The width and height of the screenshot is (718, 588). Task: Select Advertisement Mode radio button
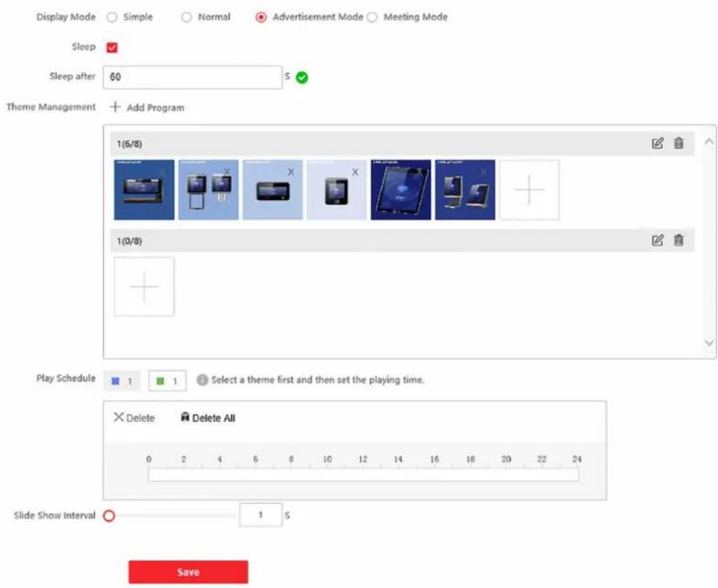coord(261,17)
